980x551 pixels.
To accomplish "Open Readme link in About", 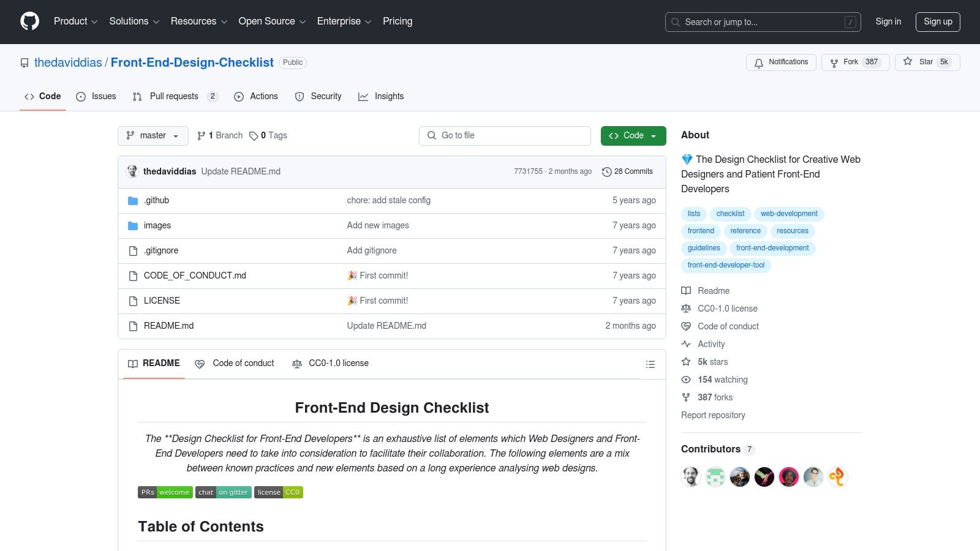I will [x=706, y=291].
